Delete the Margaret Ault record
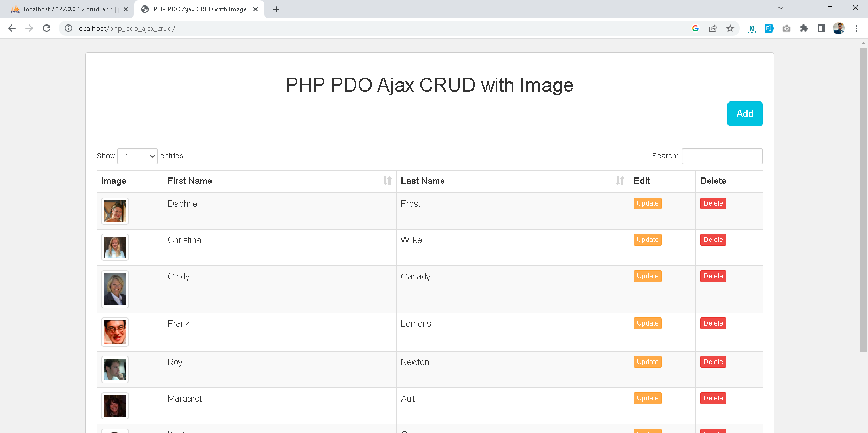The width and height of the screenshot is (868, 433). 713,398
